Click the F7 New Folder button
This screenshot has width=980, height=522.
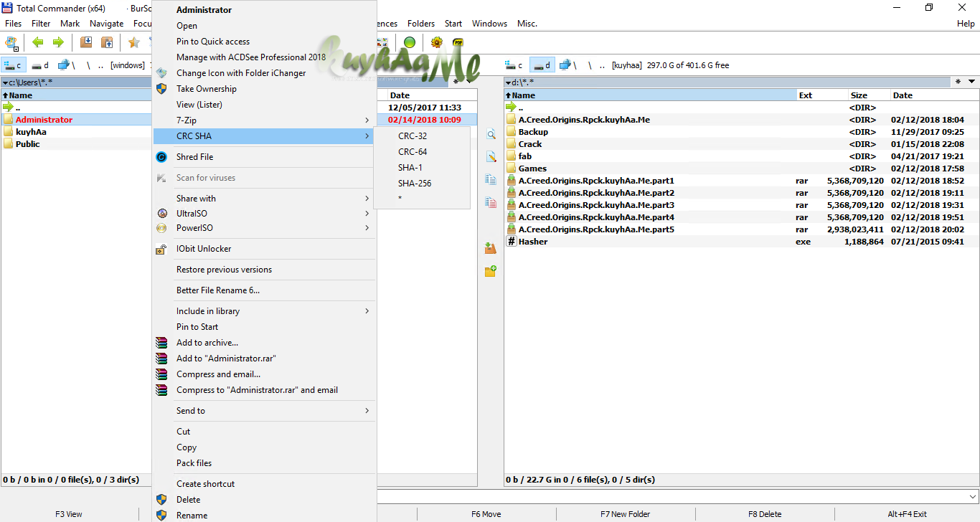626,514
